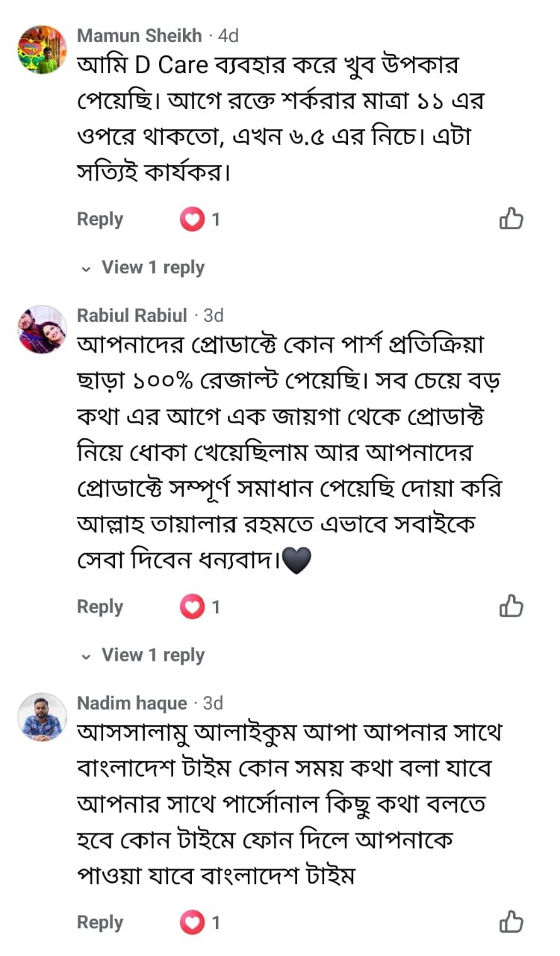Reply to Rabiul Rabiul's comment
This screenshot has width=560, height=956.
pyautogui.click(x=100, y=607)
